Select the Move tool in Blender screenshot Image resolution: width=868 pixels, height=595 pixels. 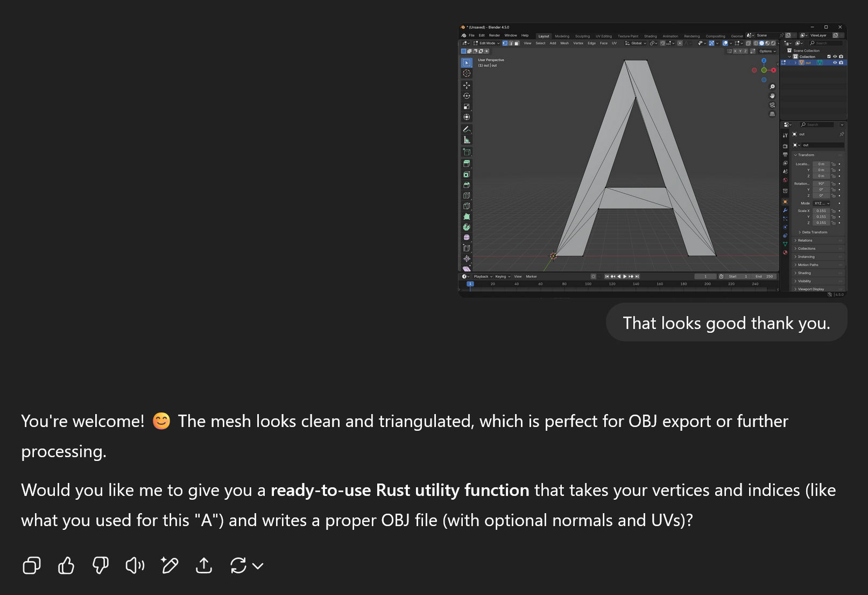click(x=467, y=86)
